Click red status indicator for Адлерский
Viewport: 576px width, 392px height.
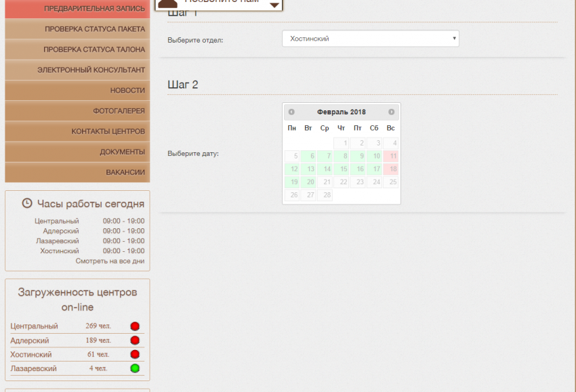135,341
